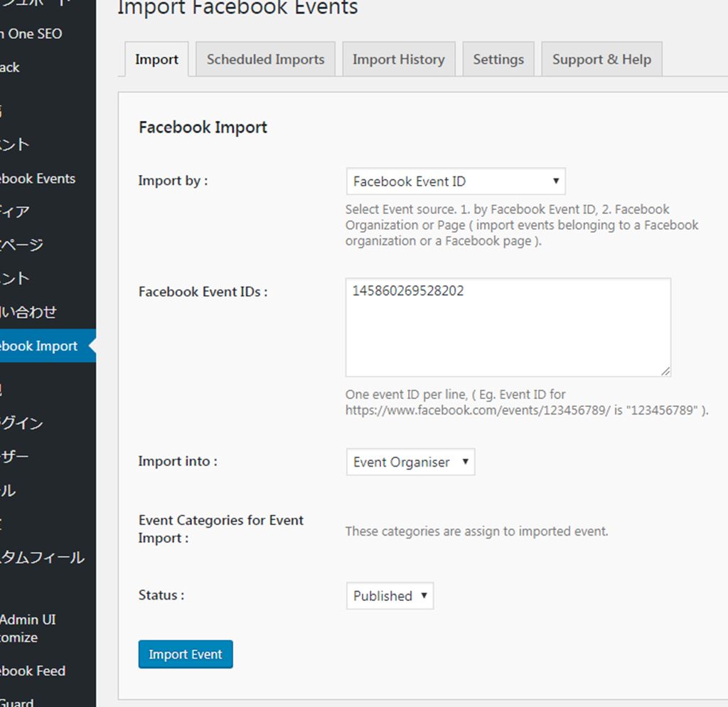
Task: Click the textarea resize handle corner
Action: coord(665,371)
